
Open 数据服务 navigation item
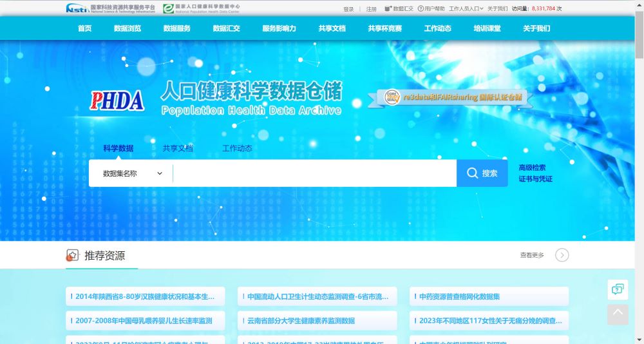pos(176,28)
